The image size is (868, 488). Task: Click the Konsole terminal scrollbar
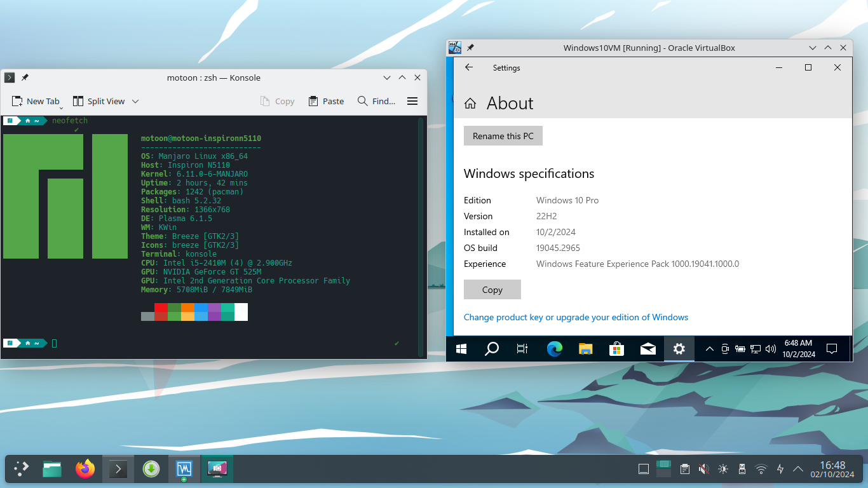(x=421, y=237)
